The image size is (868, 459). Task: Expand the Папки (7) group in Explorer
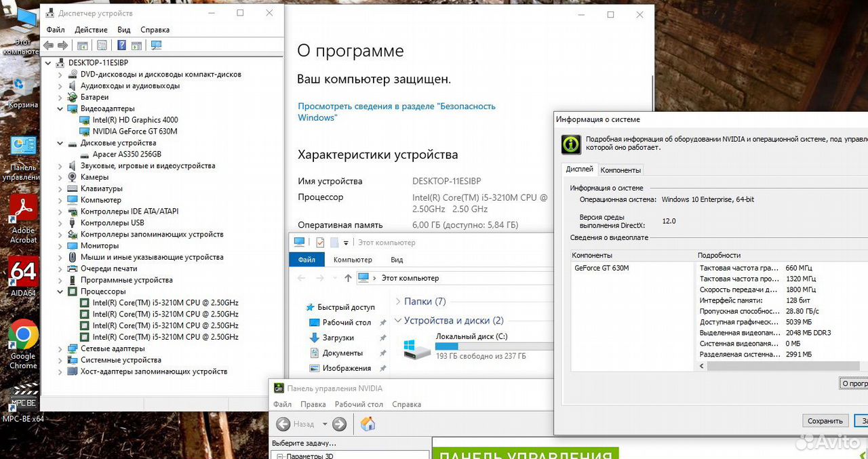(397, 301)
